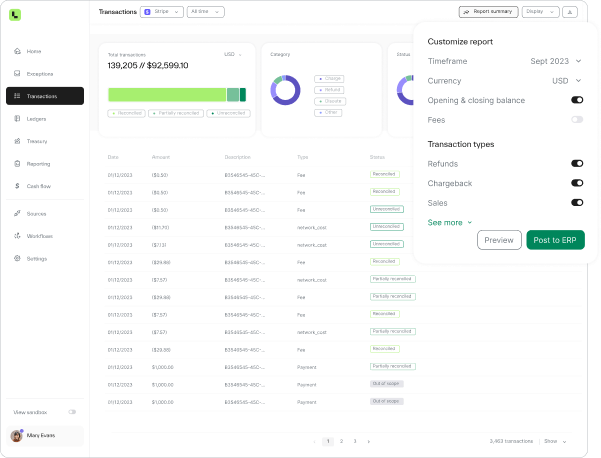Click the download icon button at top right
Image resolution: width=601 pixels, height=458 pixels.
(570, 12)
